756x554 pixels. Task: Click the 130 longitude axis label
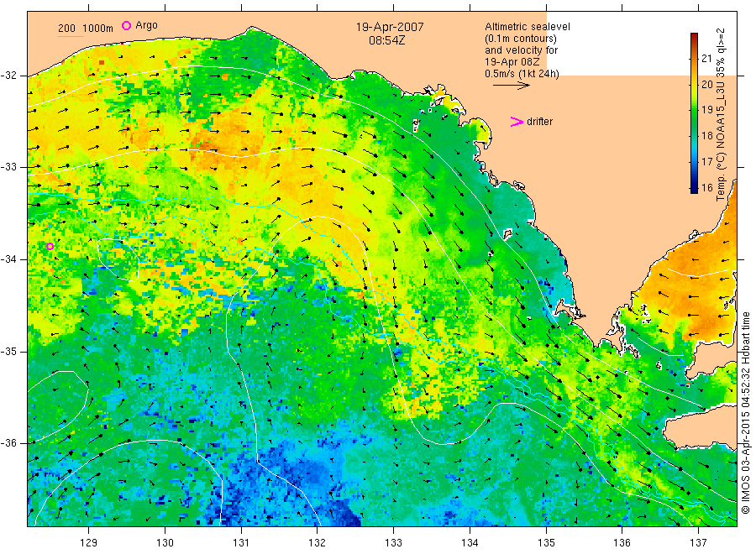165,543
